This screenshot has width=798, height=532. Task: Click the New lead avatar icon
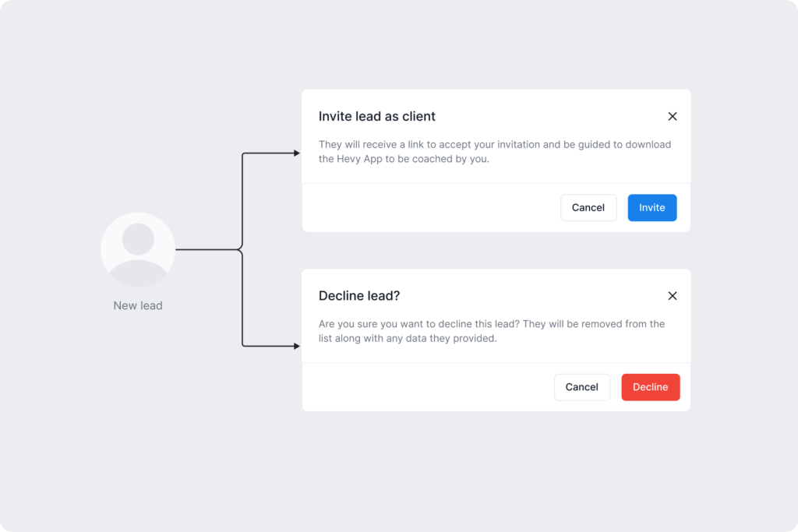pos(138,249)
